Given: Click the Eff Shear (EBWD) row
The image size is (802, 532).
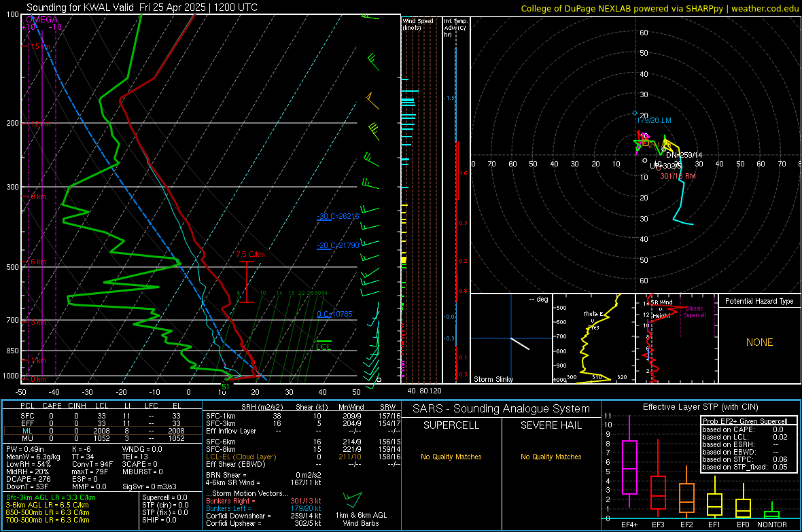Looking at the screenshot, I should tap(303, 465).
